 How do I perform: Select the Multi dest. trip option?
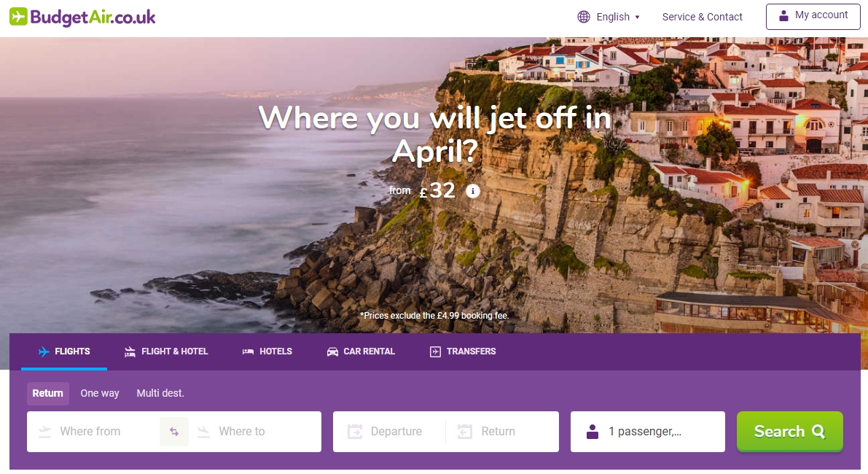pos(160,393)
